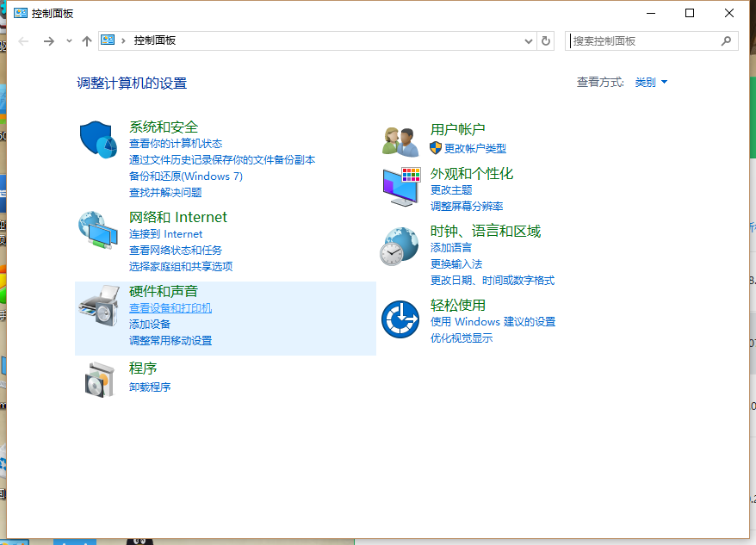Open the Hardware and Sound printer icon
The width and height of the screenshot is (756, 545).
tap(99, 306)
